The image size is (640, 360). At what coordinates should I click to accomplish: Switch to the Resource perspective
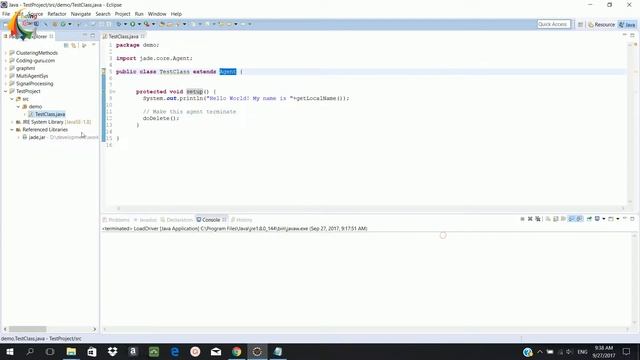(601, 24)
